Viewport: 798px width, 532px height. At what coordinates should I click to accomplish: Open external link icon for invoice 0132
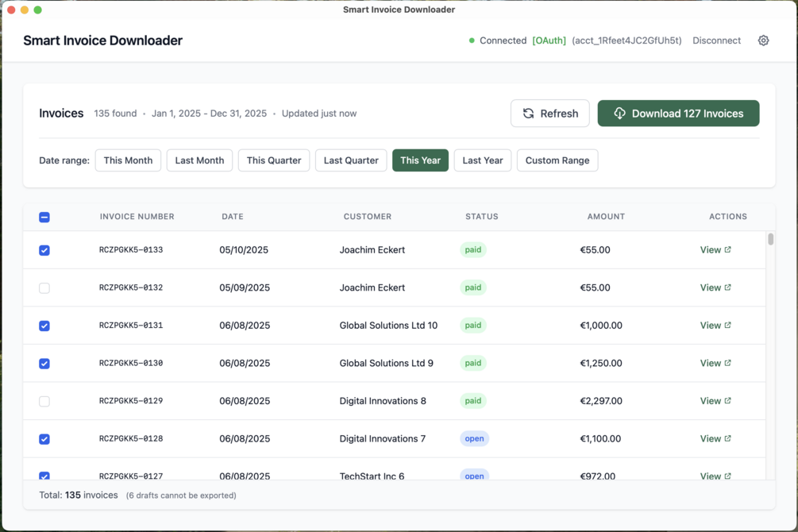click(728, 287)
